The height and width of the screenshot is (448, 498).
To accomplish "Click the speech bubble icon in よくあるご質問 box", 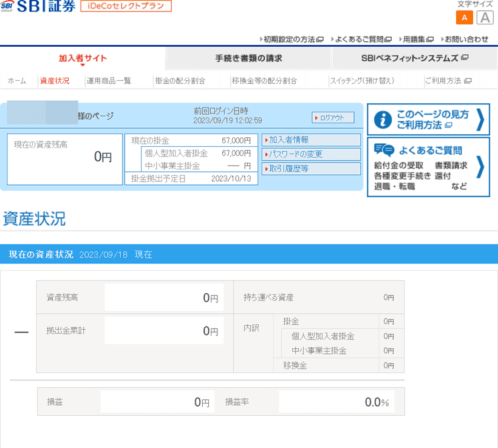I will coord(383,149).
